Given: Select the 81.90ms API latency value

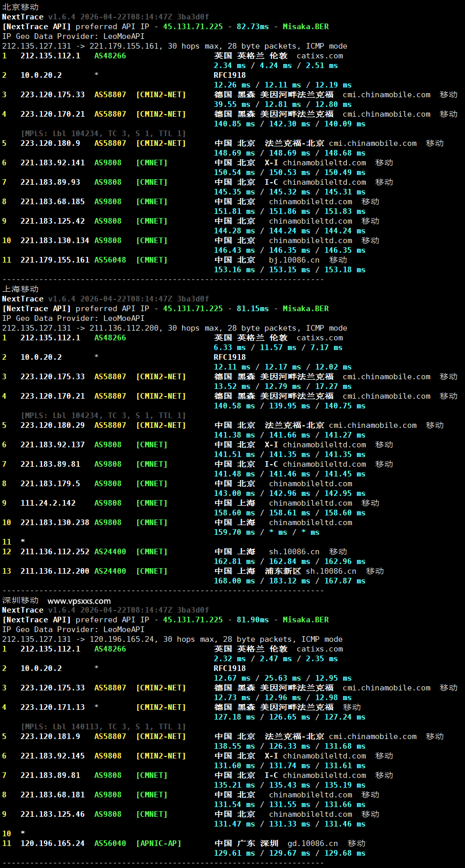Looking at the screenshot, I should 253,620.
